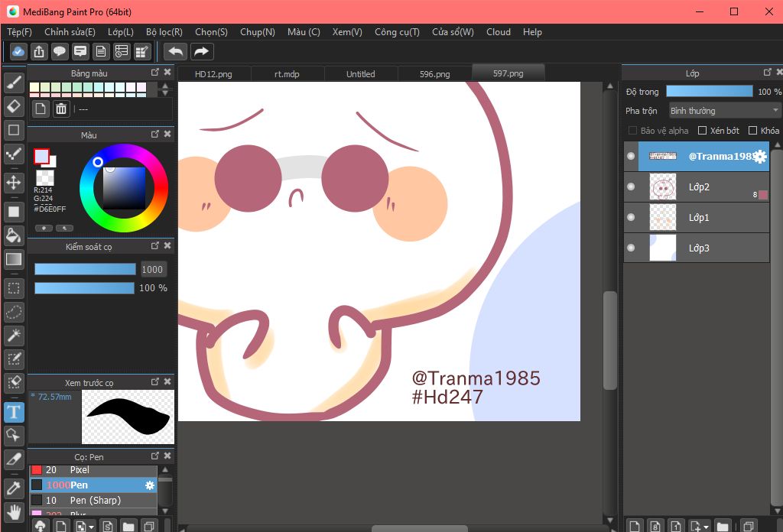
Task: Open the add special layer dropdown arrow
Action: [706, 527]
